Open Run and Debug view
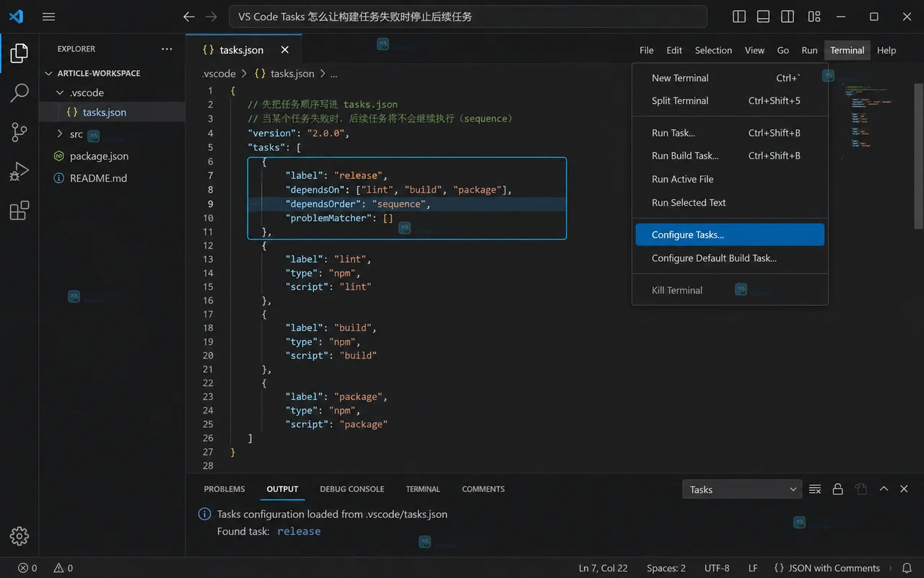This screenshot has width=924, height=578. coord(19,171)
